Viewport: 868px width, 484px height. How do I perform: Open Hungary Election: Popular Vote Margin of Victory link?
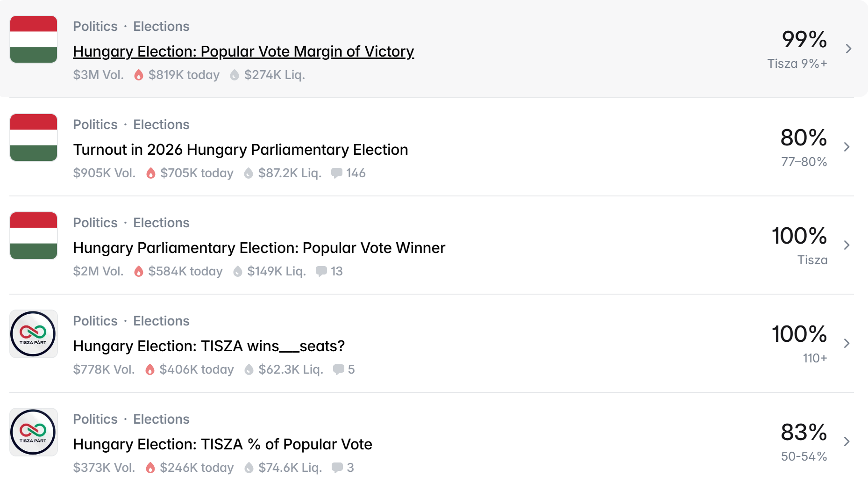[243, 51]
